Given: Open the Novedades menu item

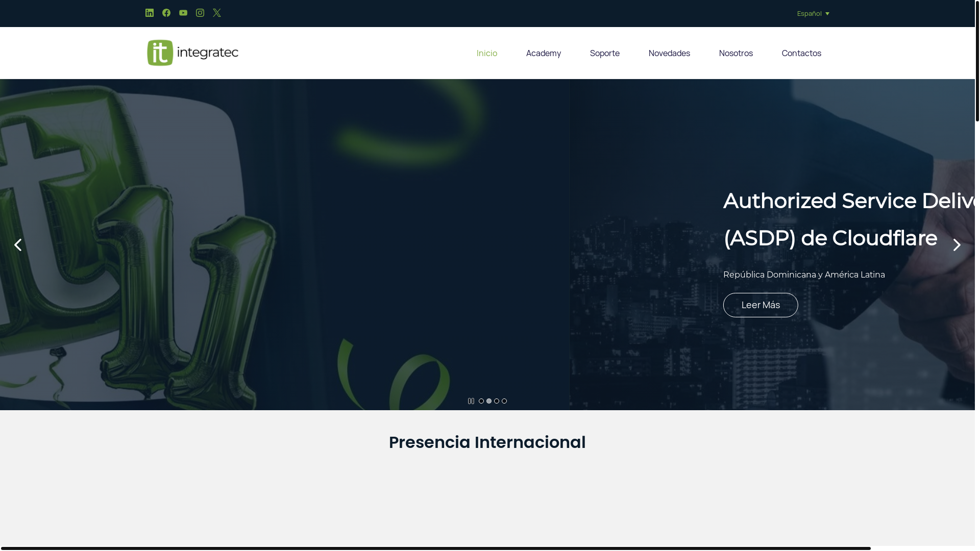Looking at the screenshot, I should click(669, 53).
